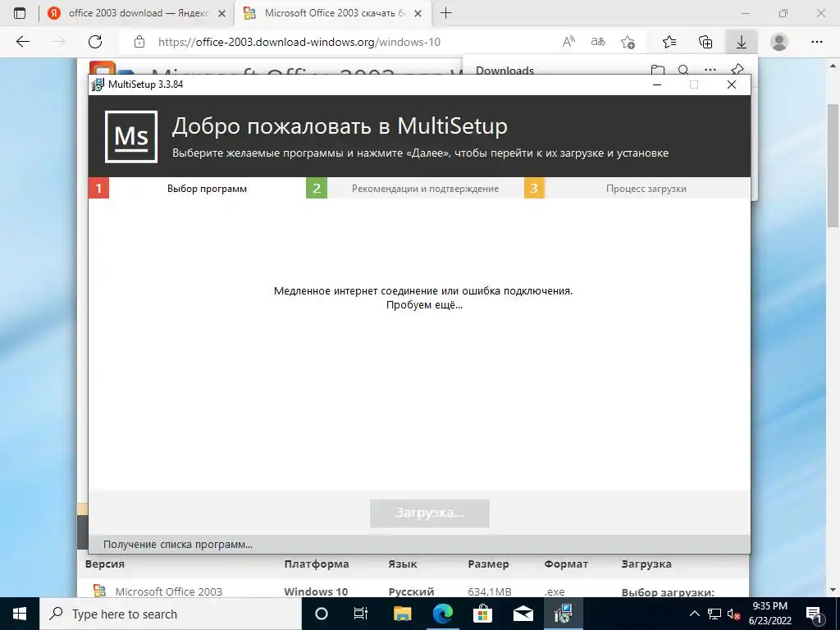This screenshot has height=630, width=840.
Task: Open Read aloud in the address bar
Action: pyautogui.click(x=568, y=42)
